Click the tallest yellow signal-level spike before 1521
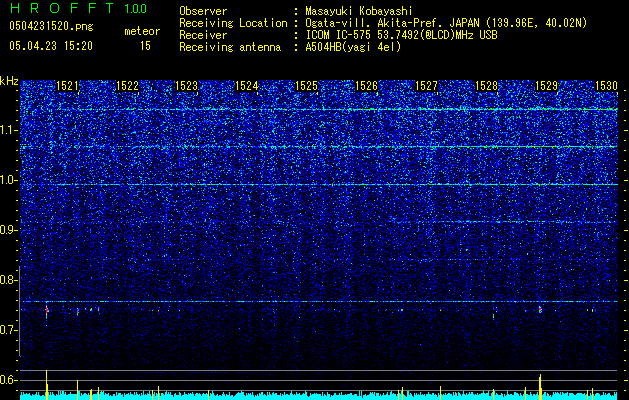Image resolution: width=629 pixels, height=400 pixels. coord(47,385)
